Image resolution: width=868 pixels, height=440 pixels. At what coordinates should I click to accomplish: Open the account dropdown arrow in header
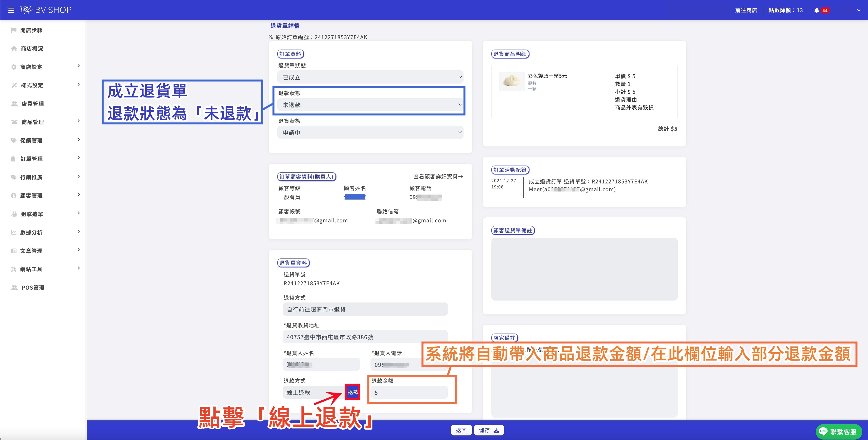[859, 10]
